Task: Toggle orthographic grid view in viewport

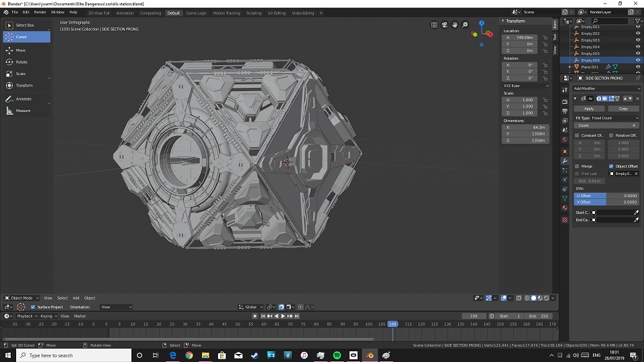Action: click(434, 25)
